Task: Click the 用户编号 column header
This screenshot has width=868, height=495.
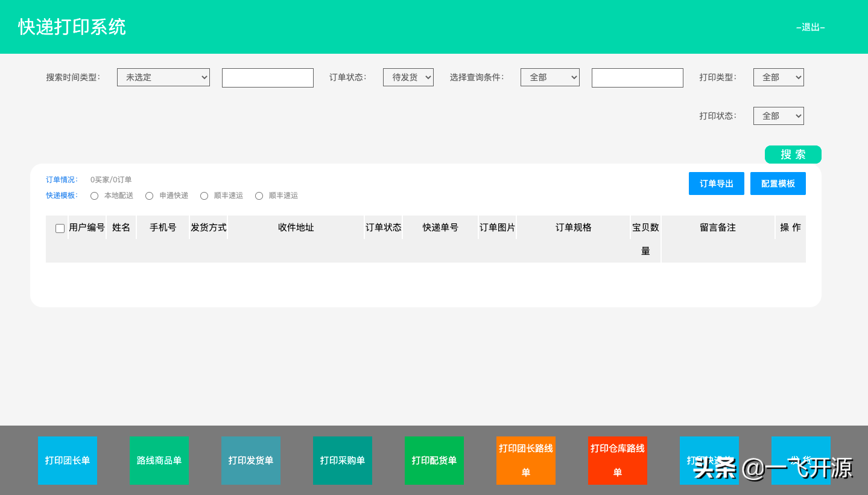Action: [87, 228]
